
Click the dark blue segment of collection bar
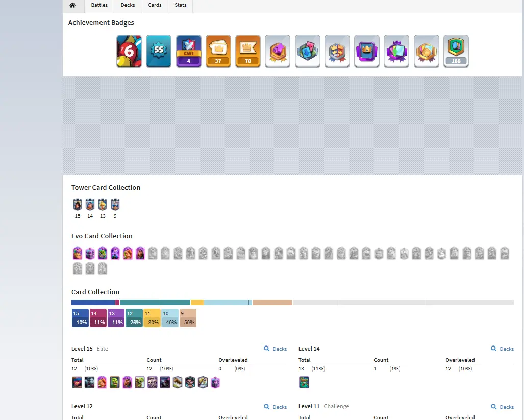click(93, 303)
